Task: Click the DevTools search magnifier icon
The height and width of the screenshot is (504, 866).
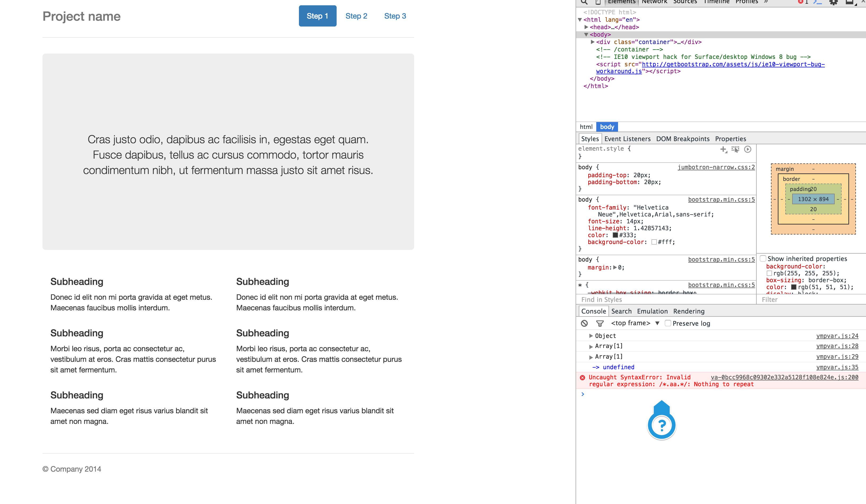Action: [584, 2]
